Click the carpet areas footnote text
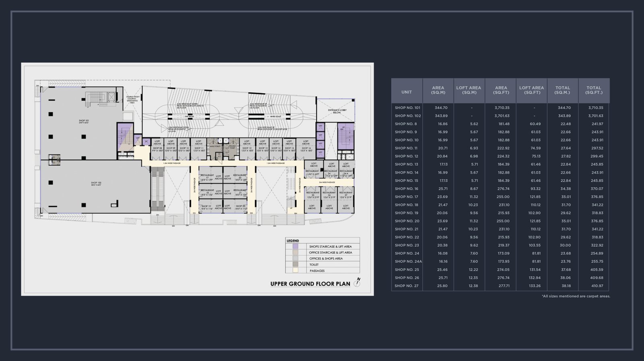This screenshot has width=644, height=361. point(576,296)
